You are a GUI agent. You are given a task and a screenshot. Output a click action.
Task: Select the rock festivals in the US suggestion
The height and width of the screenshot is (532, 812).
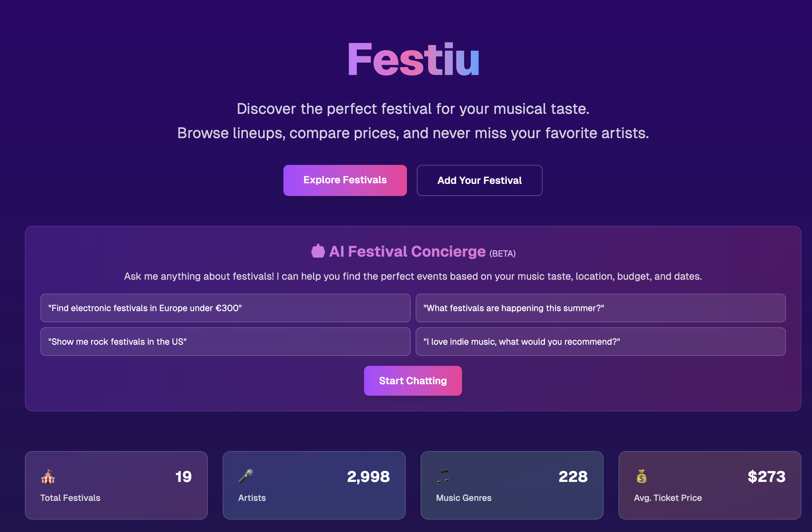click(x=225, y=341)
